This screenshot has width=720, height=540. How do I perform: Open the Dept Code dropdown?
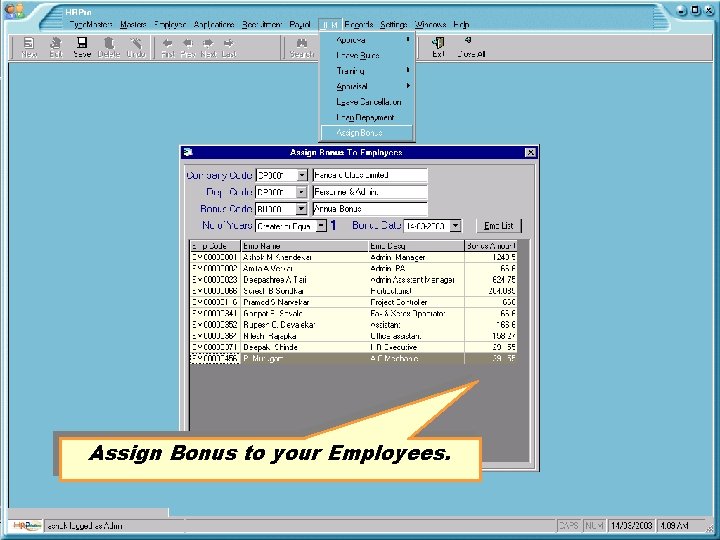tap(302, 192)
